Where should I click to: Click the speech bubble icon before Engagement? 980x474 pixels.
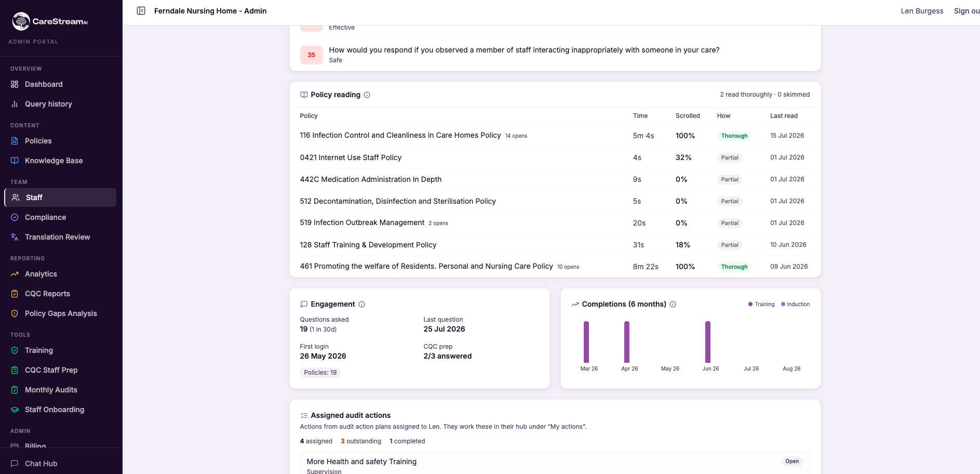tap(304, 305)
